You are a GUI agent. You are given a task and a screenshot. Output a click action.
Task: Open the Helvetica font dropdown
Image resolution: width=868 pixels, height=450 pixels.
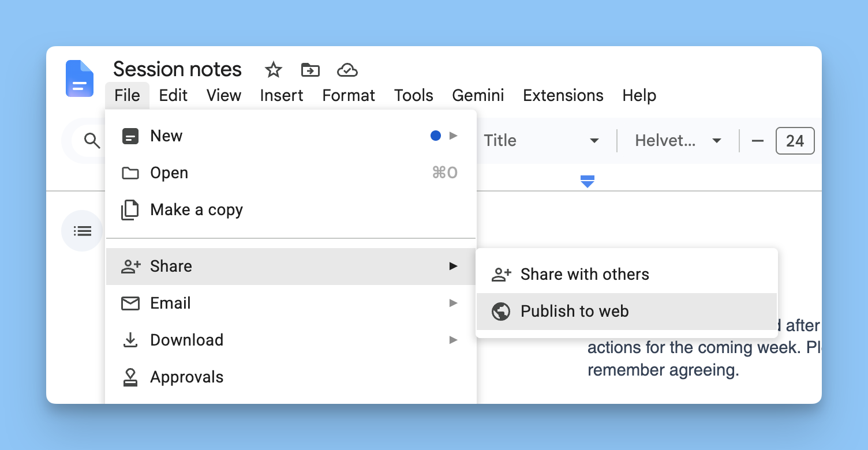pyautogui.click(x=678, y=141)
